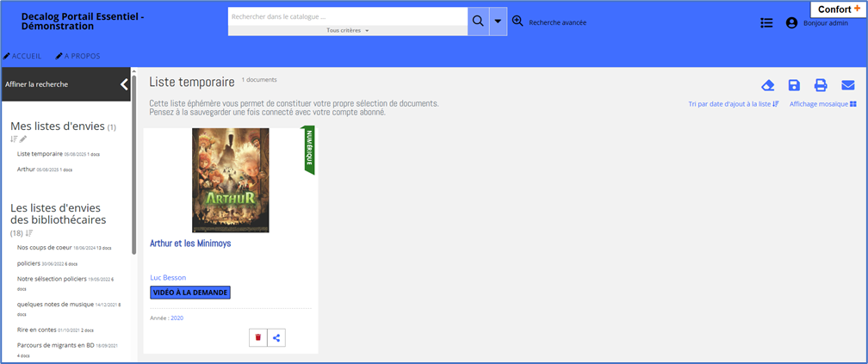868x364 pixels.
Task: Collapse the Affiner la recherche panel
Action: [124, 84]
